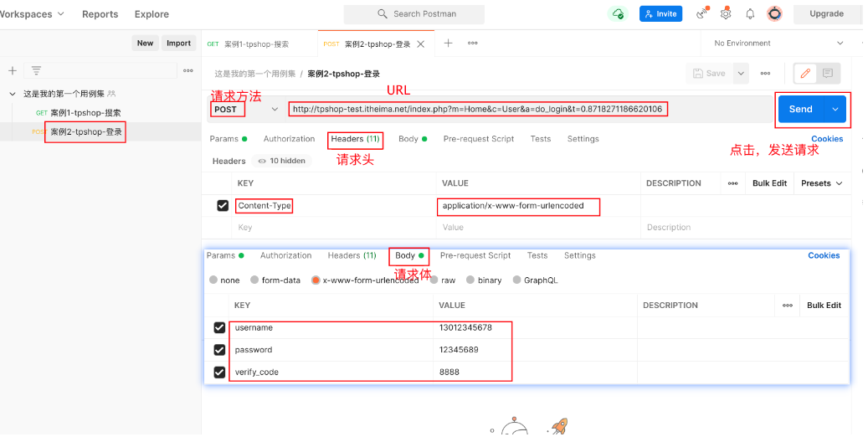Select the form-data body type radio
Image resolution: width=868 pixels, height=442 pixels.
tap(254, 280)
